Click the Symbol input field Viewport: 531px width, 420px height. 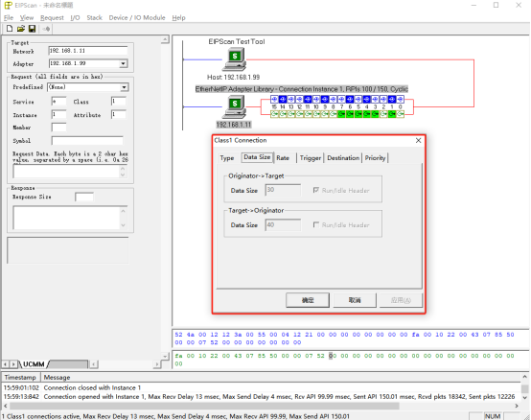coord(87,140)
